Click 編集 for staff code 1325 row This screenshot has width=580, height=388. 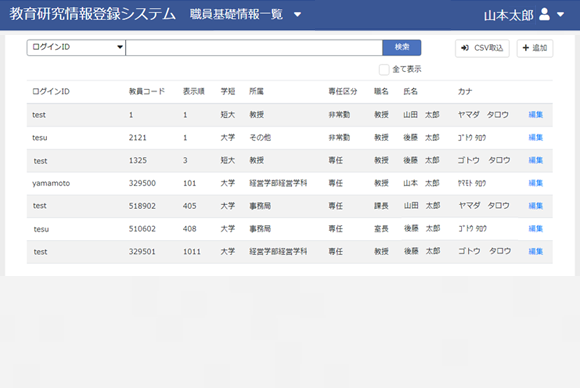coord(536,160)
